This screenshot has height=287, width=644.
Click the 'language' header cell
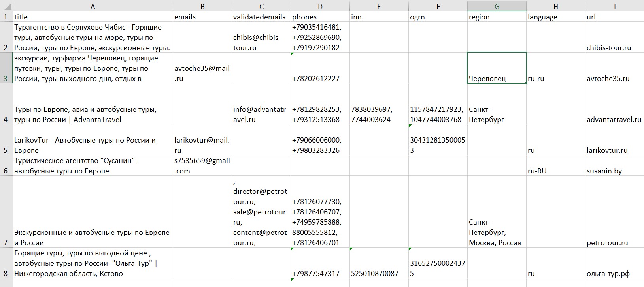pos(556,17)
